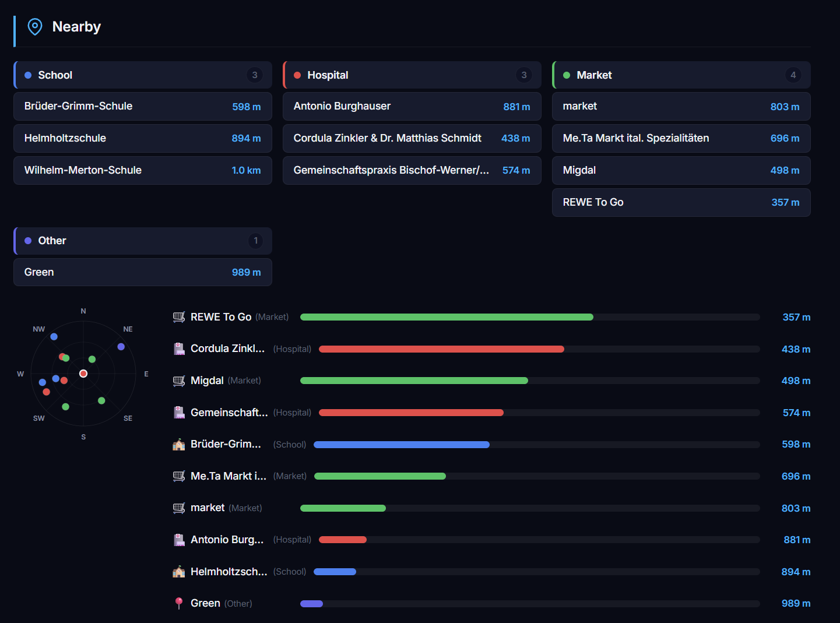Click the red pin icon beside Green

(x=179, y=603)
